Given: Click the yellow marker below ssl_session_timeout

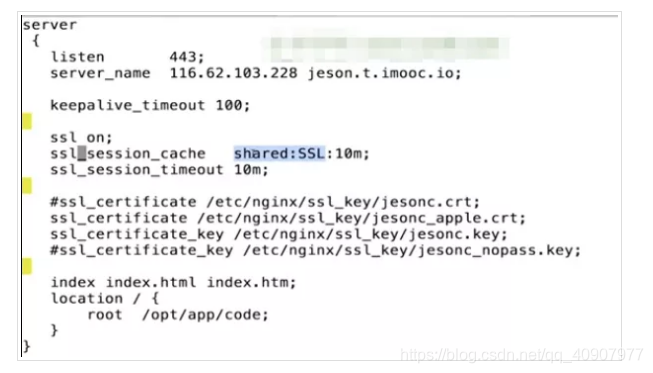Looking at the screenshot, I should [27, 186].
